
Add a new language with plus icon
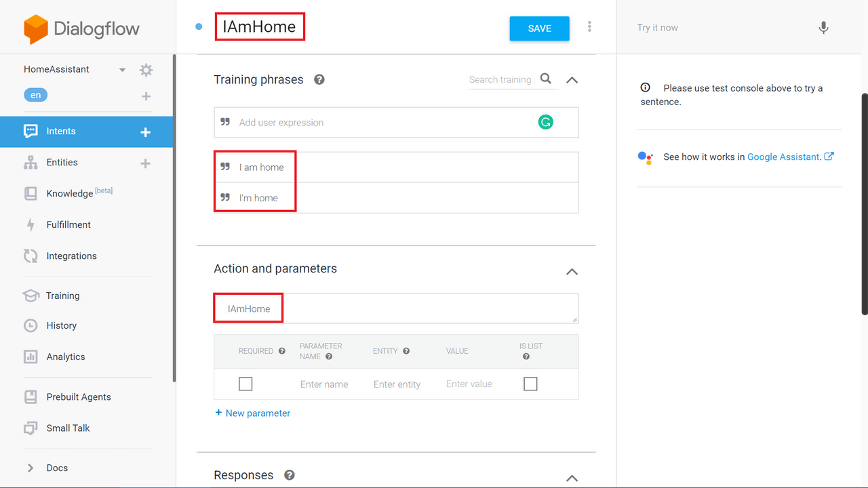[x=146, y=96]
